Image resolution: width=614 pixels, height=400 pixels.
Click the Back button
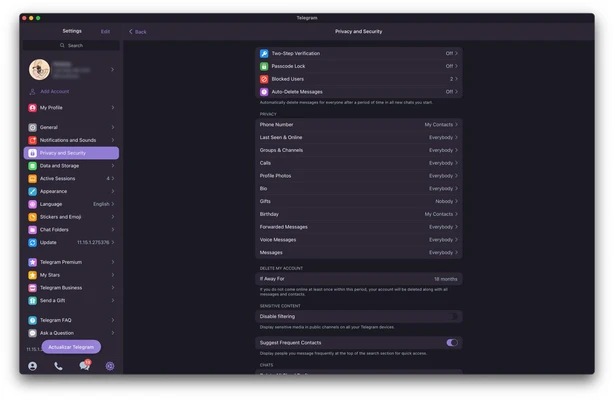138,32
